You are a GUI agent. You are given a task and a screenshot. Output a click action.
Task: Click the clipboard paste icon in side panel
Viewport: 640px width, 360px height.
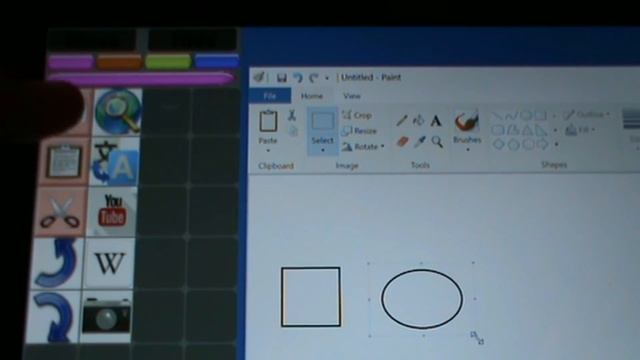point(63,162)
